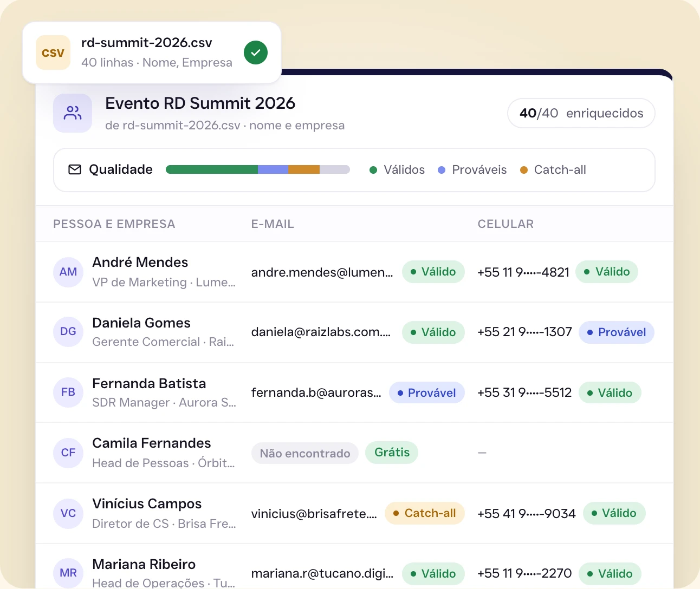Click the E-MAIL column header
700x589 pixels.
point(273,224)
